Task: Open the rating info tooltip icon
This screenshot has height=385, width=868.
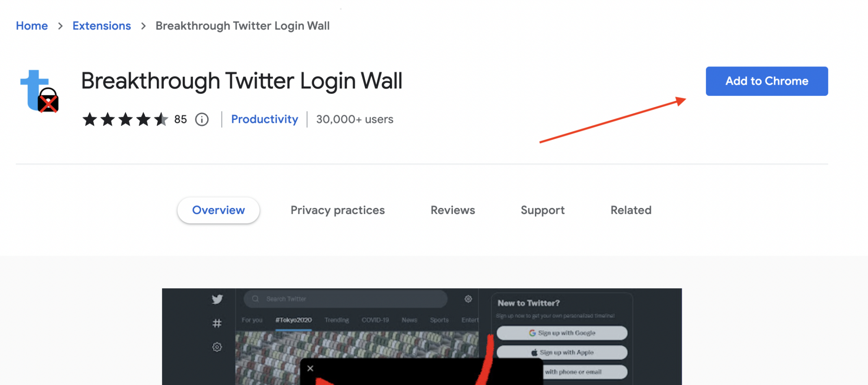Action: 201,119
